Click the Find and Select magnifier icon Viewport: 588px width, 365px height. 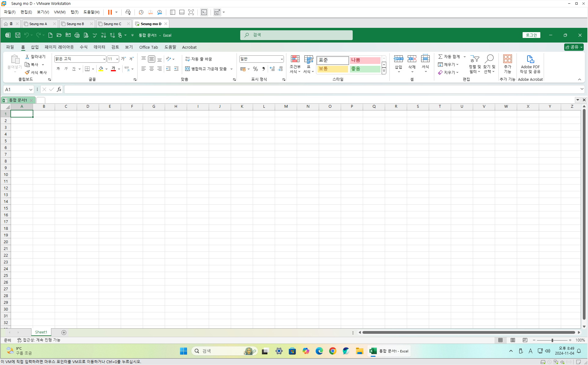489,59
